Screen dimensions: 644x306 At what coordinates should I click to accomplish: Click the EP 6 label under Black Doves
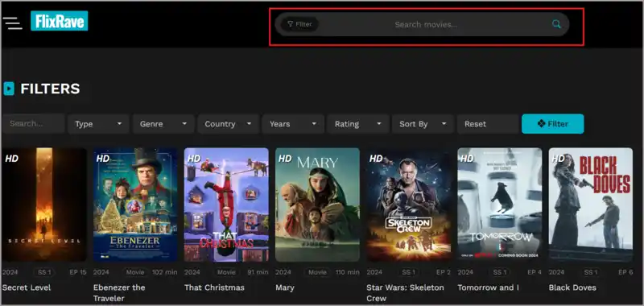tap(626, 272)
